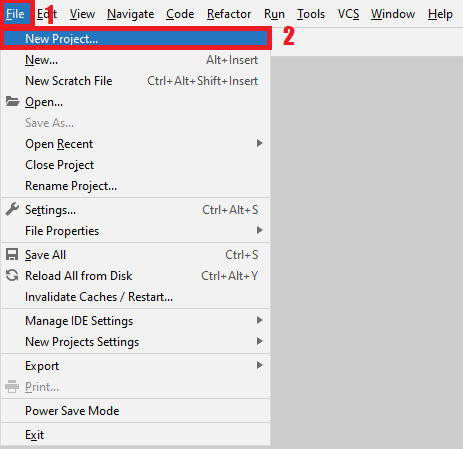Open the Code menu
463x449 pixels.
point(180,14)
